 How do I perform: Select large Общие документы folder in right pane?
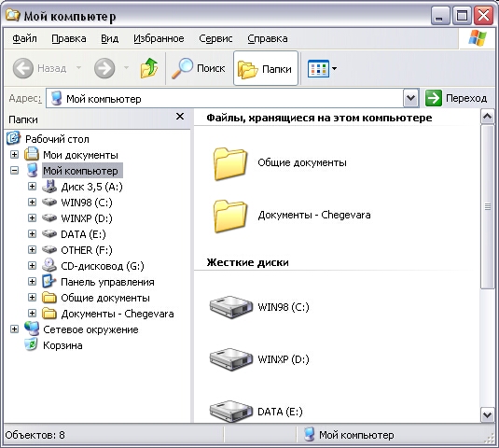point(229,163)
